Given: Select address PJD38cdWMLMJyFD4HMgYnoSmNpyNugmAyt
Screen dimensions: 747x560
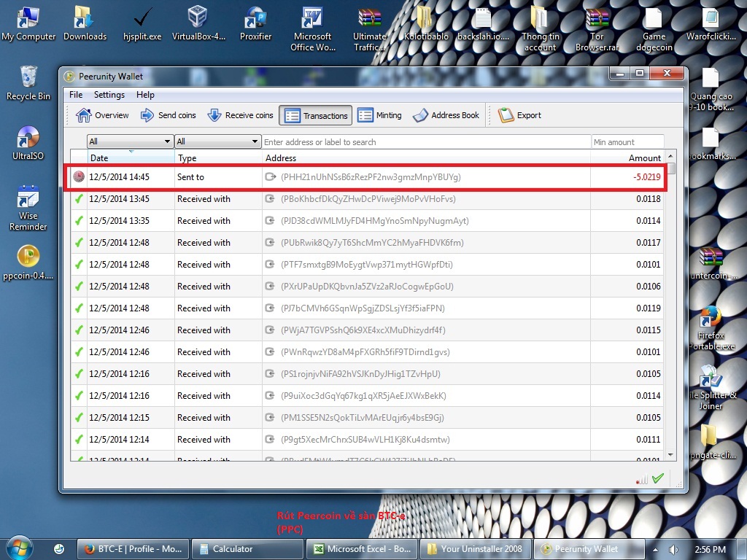Looking at the screenshot, I should (375, 220).
